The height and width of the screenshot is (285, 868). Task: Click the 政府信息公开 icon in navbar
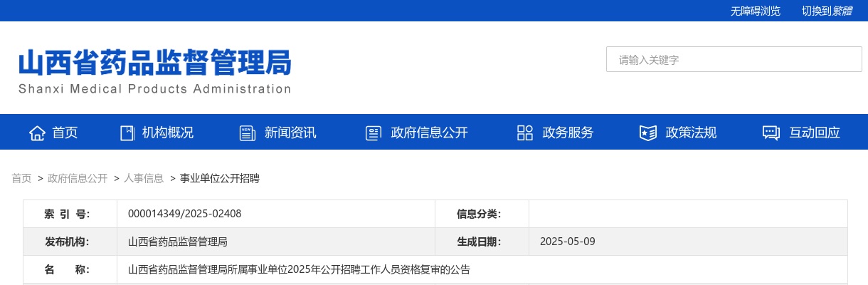pos(374,133)
